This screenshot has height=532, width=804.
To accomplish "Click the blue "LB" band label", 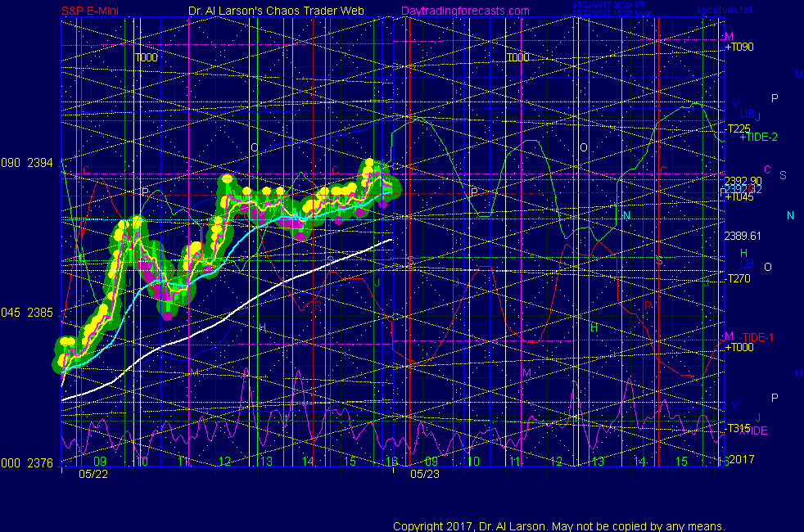I will pyautogui.click(x=747, y=264).
